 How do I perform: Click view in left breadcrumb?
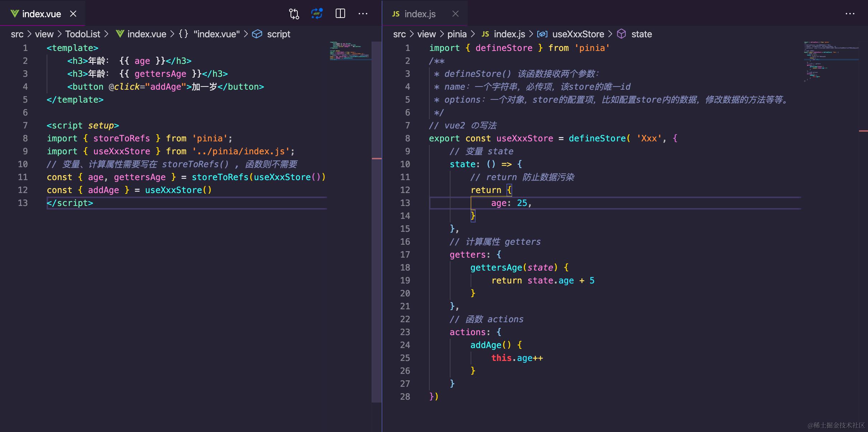tap(44, 34)
